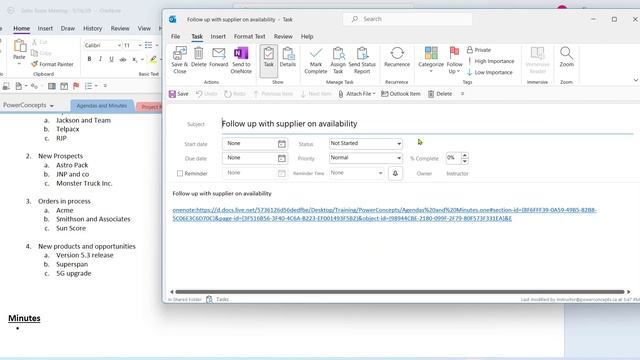Viewport: 640px width, 360px height.
Task: Click the Subject text field
Action: click(427, 124)
